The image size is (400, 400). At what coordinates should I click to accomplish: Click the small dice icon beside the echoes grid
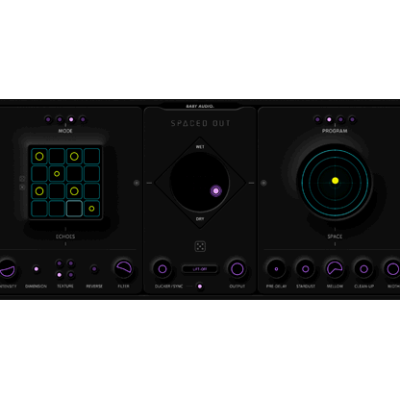point(22,179)
